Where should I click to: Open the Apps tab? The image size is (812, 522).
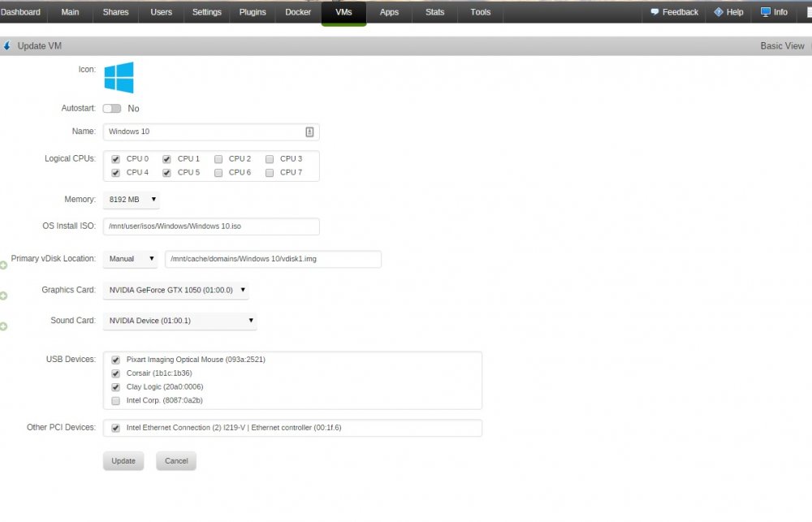tap(389, 12)
